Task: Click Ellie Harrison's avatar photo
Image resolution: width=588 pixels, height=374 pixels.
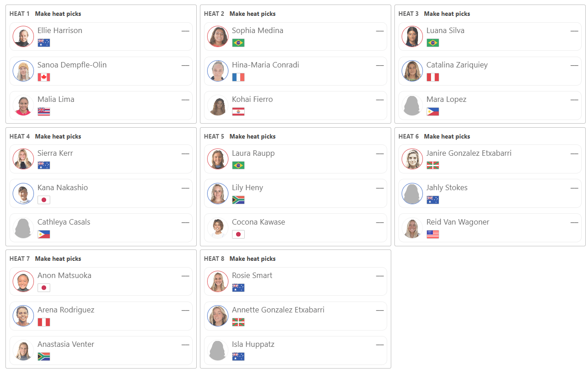Action: [x=24, y=37]
